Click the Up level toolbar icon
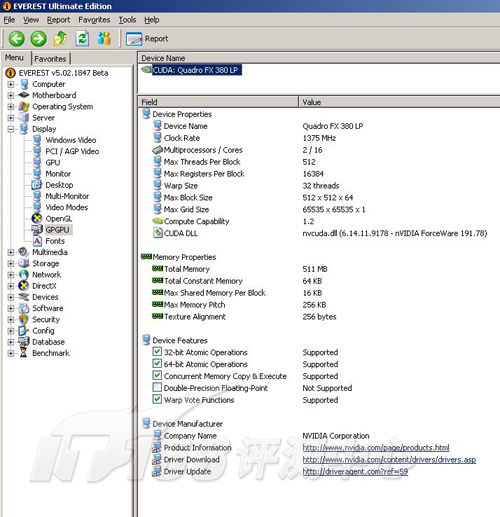This screenshot has height=517, width=500. 60,39
